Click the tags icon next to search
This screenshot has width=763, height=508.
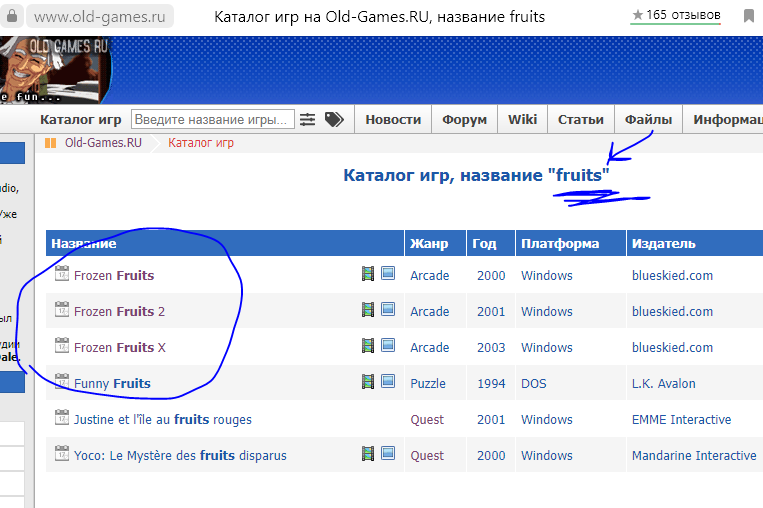point(334,119)
